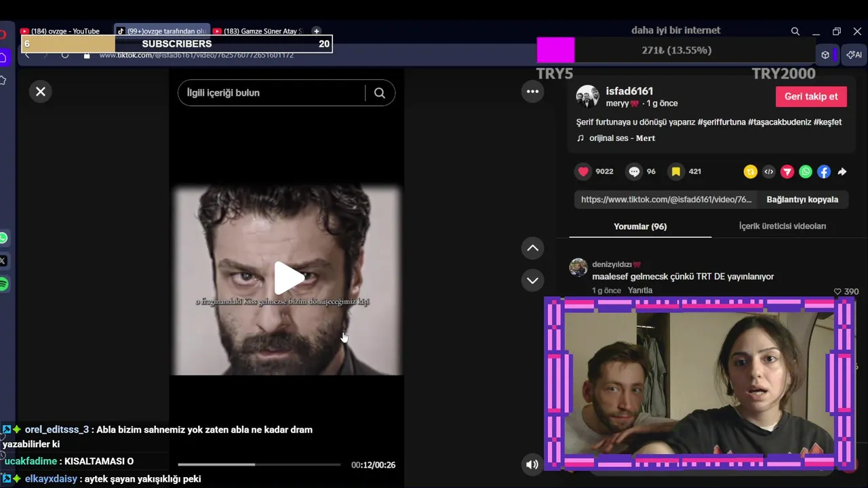This screenshot has width=868, height=488.
Task: Open X (Twitter) in the browser sidebar
Action: click(x=3, y=261)
